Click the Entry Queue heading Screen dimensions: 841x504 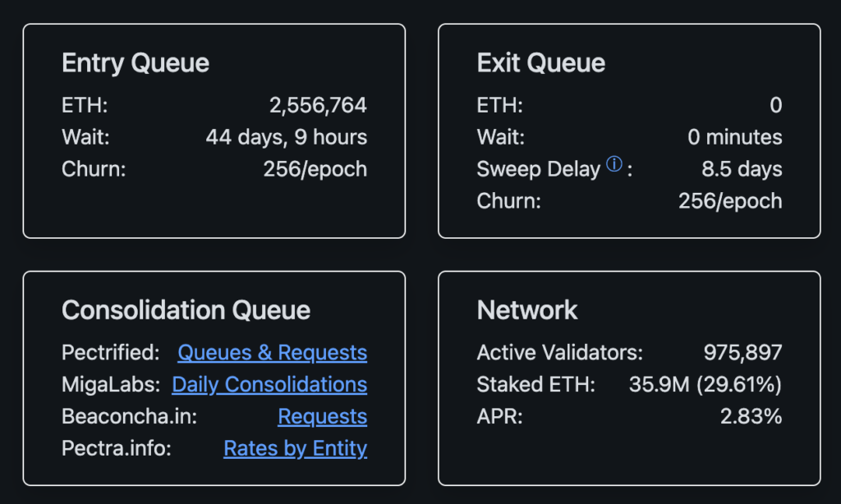[x=136, y=63]
